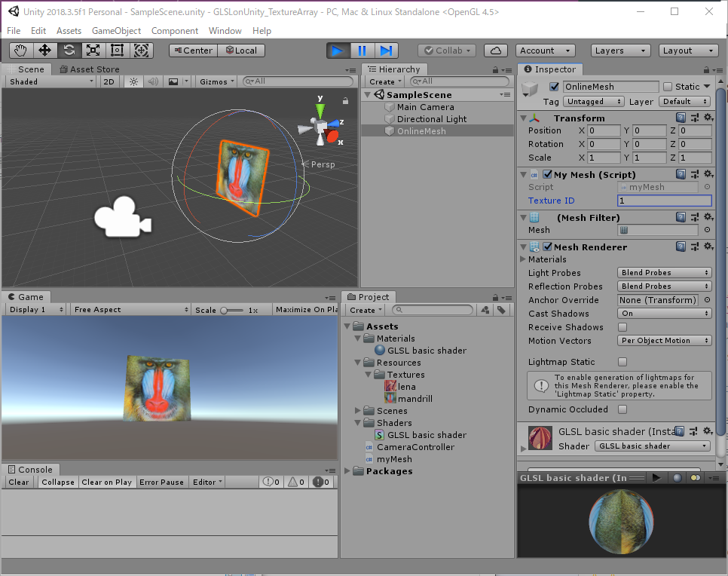Click the green Y axis of scene gizmo
Viewport: 728px width, 576px height.
[320, 110]
